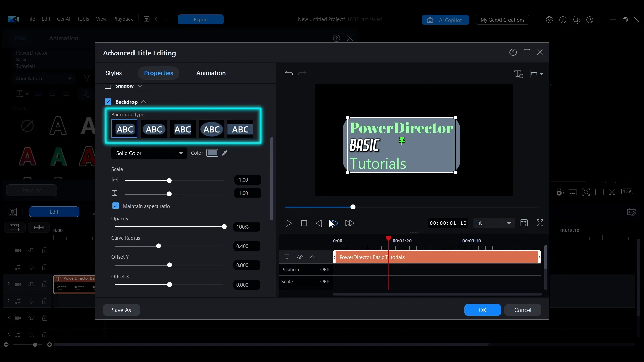Screen dimensions: 644x362
Task: Open the align objects dropdown
Action: (x=536, y=74)
